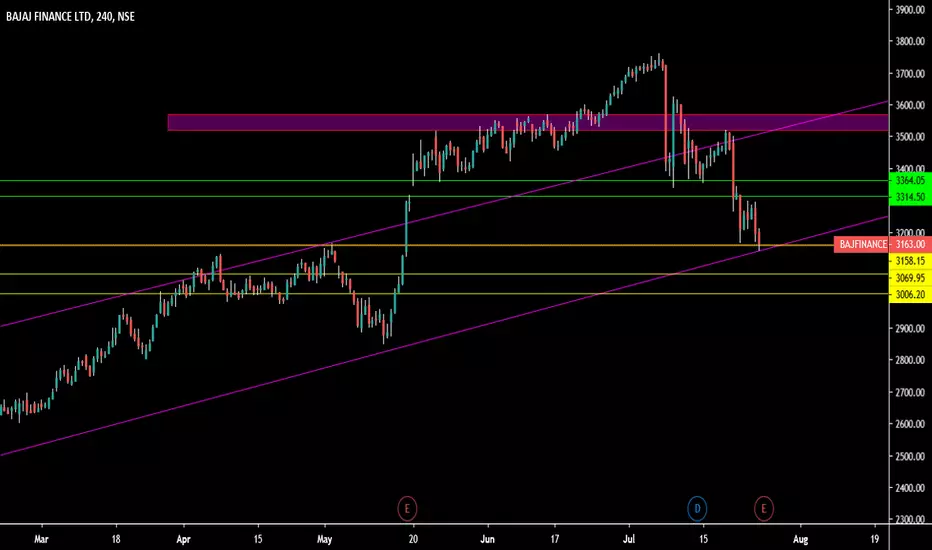Click the yellow 3069.95 price label
Viewport: 932px width, 550px height.
tap(910, 278)
